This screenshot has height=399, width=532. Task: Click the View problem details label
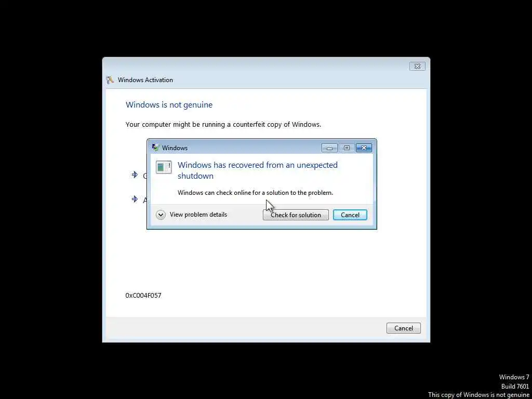[198, 215]
